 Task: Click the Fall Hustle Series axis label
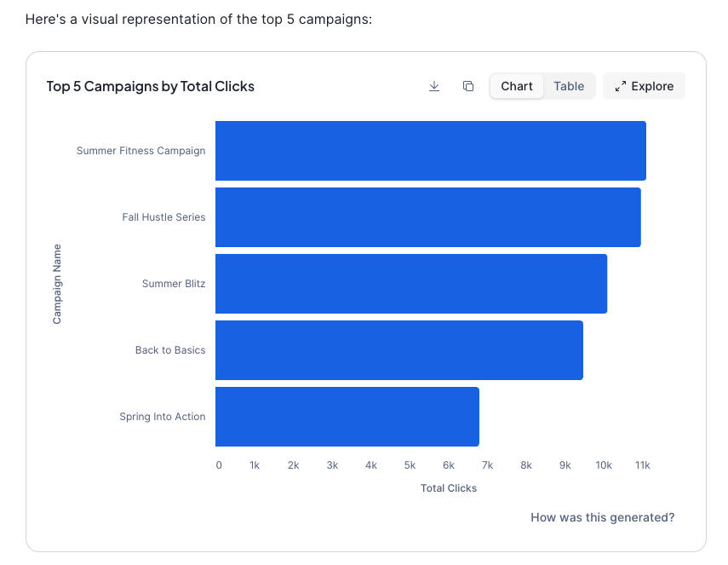pyautogui.click(x=163, y=217)
